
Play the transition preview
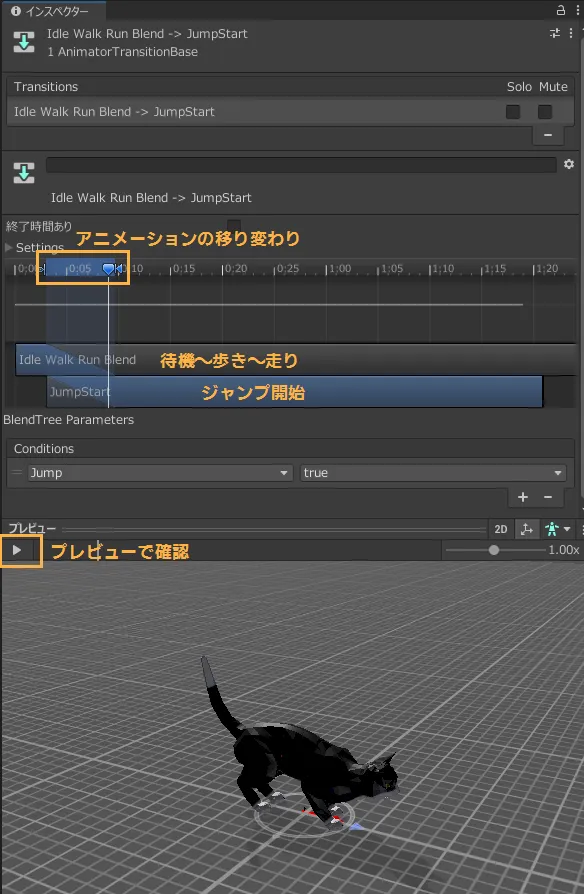point(17,550)
